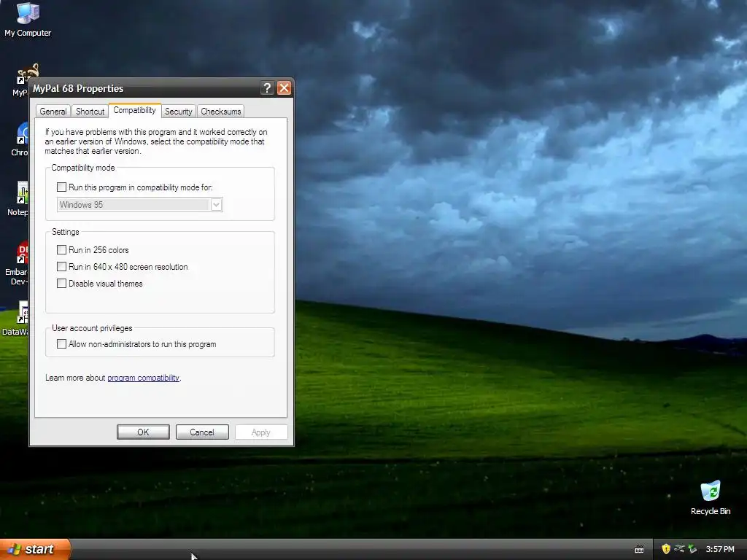Viewport: 747px width, 560px height.
Task: Check the Run in 256 colors box
Action: [x=61, y=249]
